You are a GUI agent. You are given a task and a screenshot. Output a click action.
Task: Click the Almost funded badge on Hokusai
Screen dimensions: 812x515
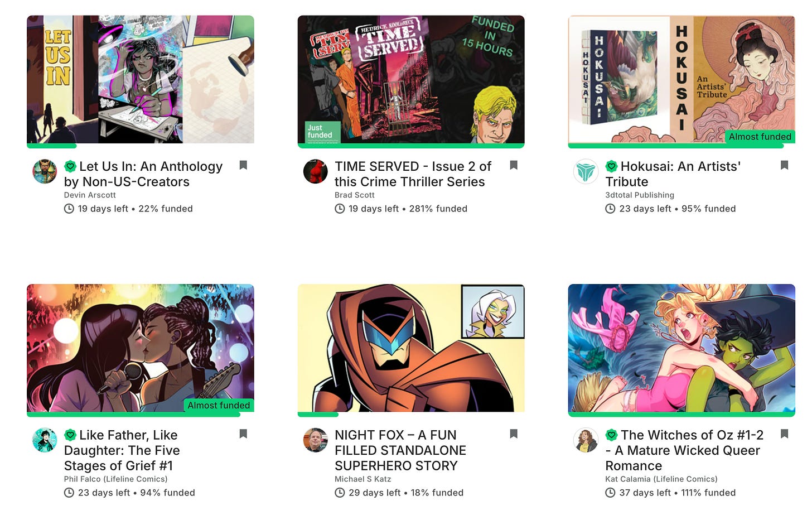[760, 137]
